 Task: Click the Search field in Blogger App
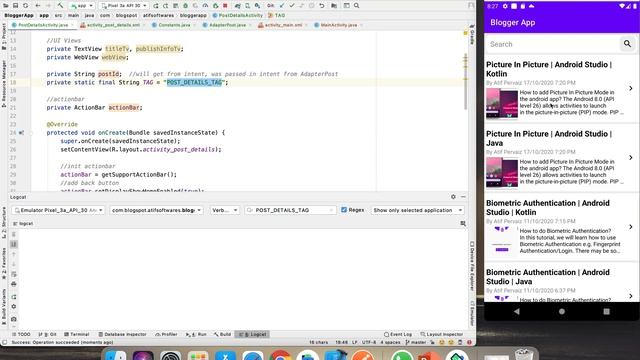coord(552,44)
